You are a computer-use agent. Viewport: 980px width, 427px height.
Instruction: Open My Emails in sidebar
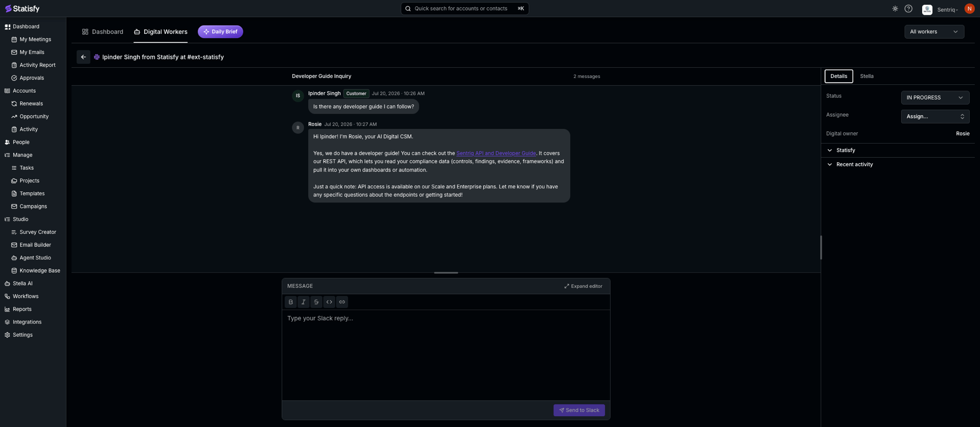32,52
